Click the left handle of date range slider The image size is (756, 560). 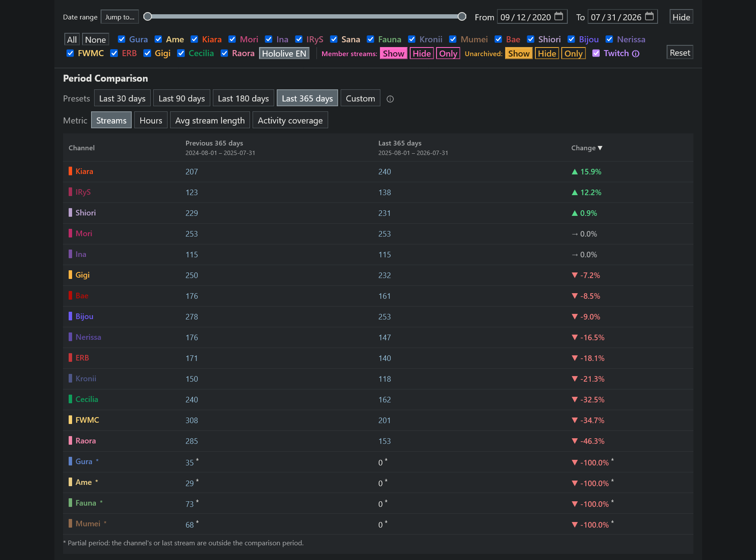[148, 16]
